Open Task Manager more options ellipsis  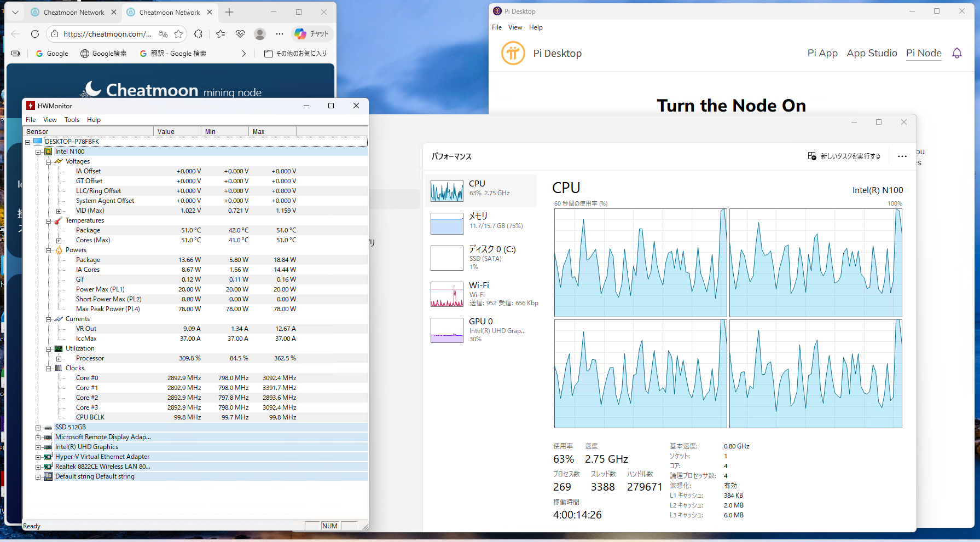[x=902, y=156]
